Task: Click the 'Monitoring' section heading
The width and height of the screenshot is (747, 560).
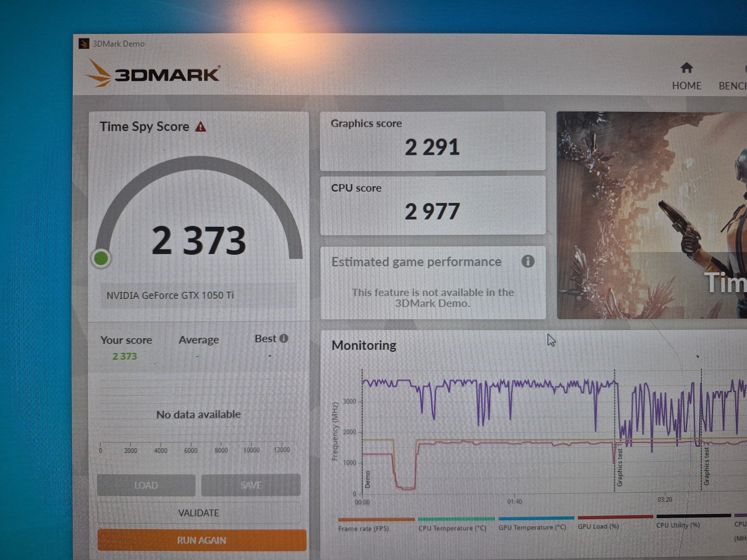Action: tap(364, 345)
